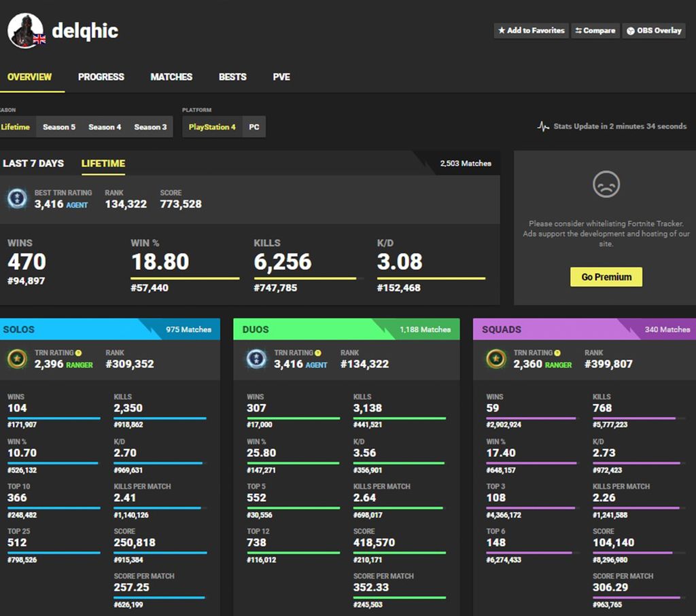696x616 pixels.
Task: Click the stats update heartbeat icon
Action: [x=542, y=126]
